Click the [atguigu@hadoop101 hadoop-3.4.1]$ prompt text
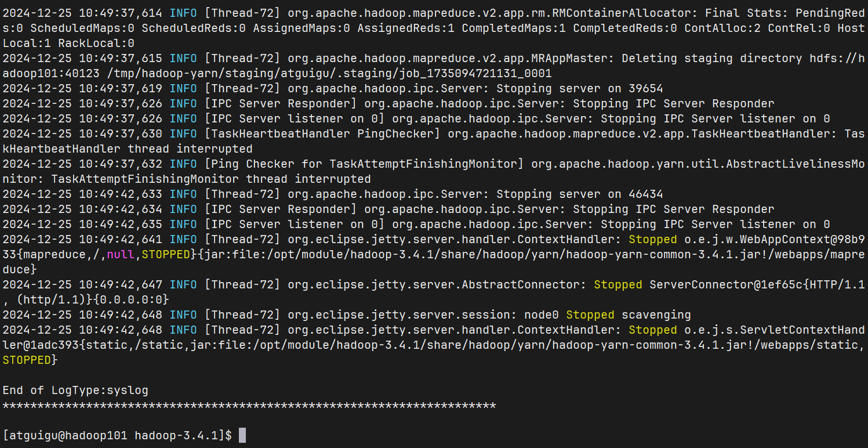 [117, 435]
